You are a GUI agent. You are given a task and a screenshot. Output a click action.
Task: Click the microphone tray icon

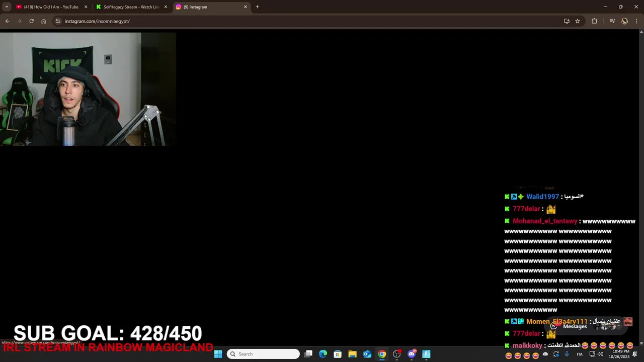click(567, 354)
